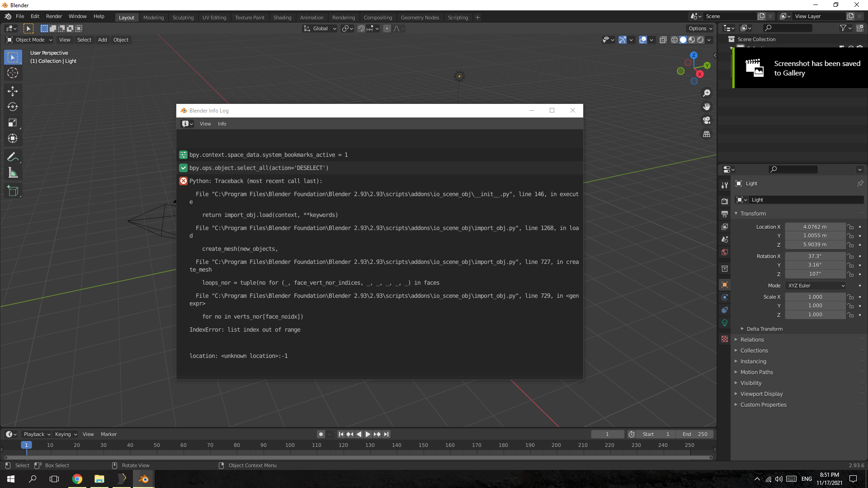Switch to rendered viewport shading
Viewport: 868px width, 488px height.
[x=700, y=40]
